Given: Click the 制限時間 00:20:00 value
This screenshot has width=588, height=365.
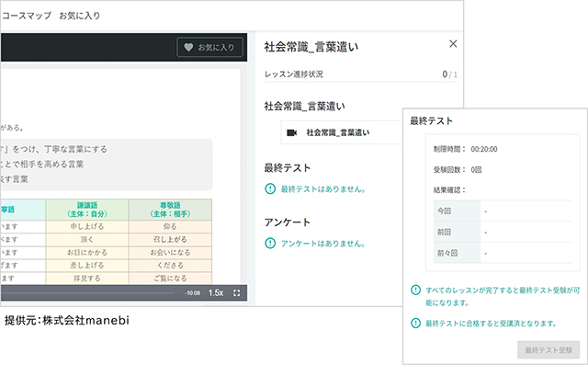Looking at the screenshot, I should 484,149.
